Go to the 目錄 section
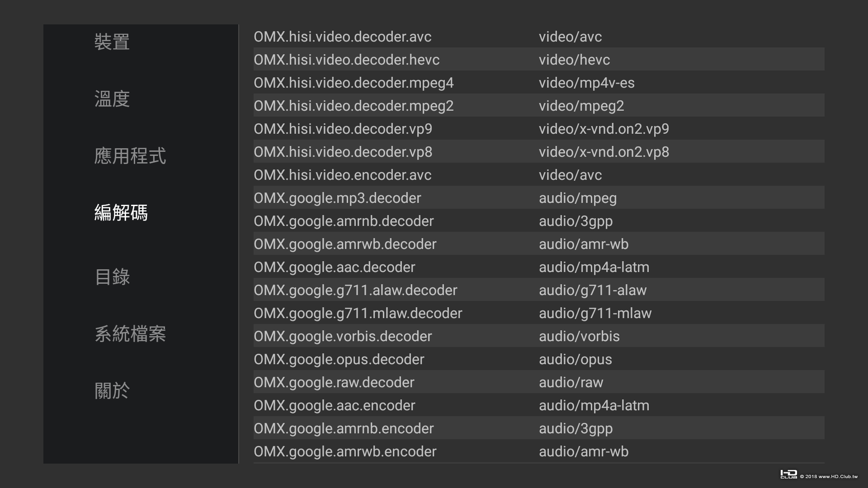This screenshot has height=488, width=868. click(112, 277)
